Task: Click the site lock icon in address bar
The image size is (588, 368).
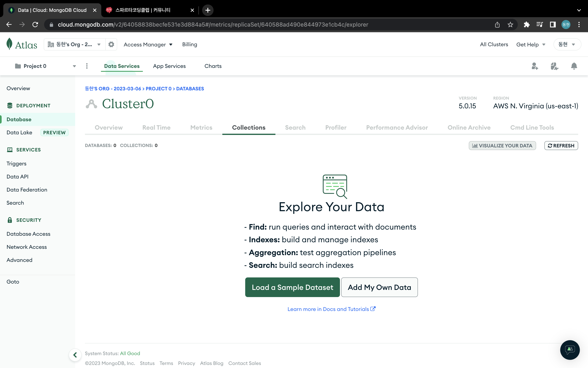Action: coord(51,25)
